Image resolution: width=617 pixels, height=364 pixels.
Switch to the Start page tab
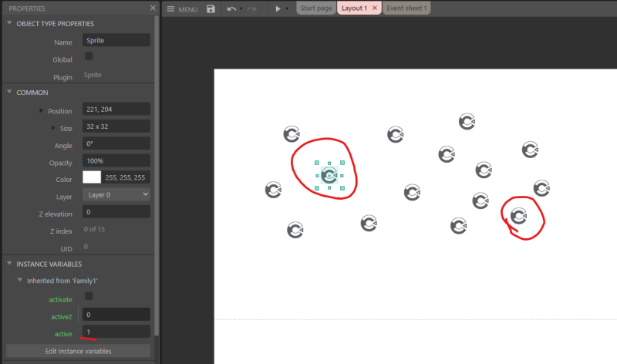tap(316, 8)
